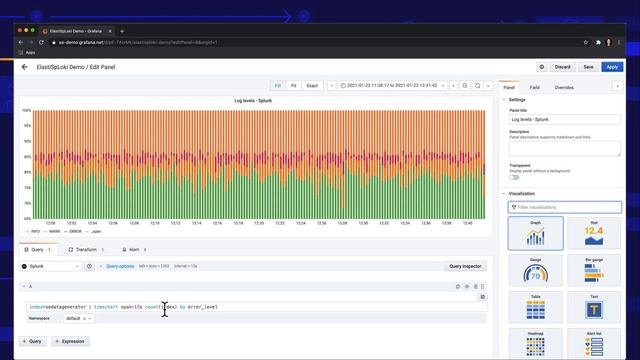Screen dimensions: 640x360
Task: Choose the Table visualization
Action: (x=536, y=307)
